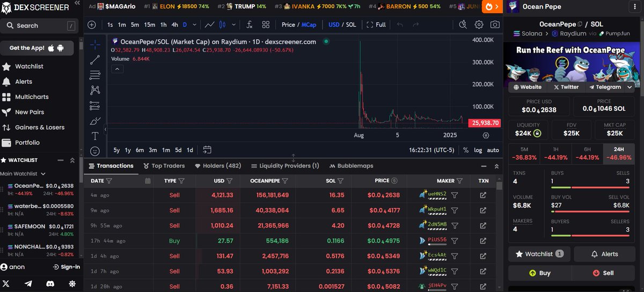Collapse the watchlist section with double chevron
This screenshot has width=644, height=292.
pyautogui.click(x=72, y=160)
